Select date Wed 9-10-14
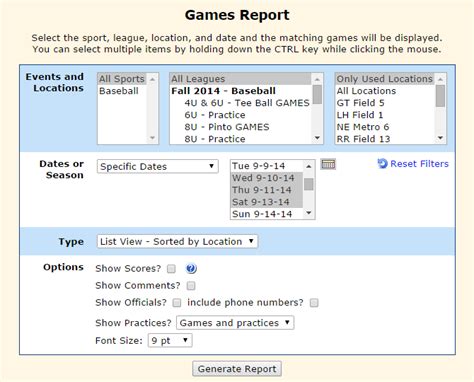Screen dimensions: 474x382 pyautogui.click(x=267, y=178)
